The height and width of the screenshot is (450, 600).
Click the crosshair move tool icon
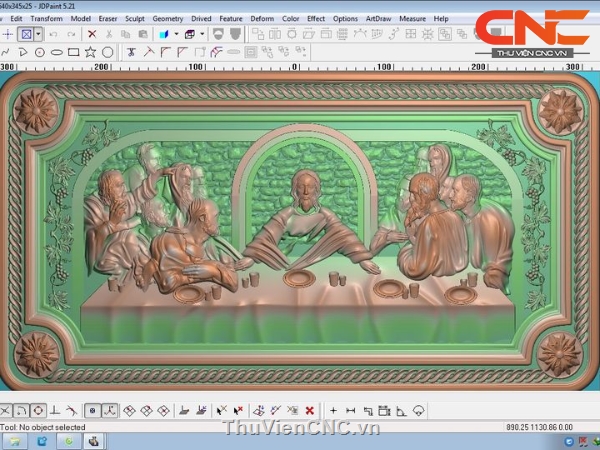[x=8, y=34]
